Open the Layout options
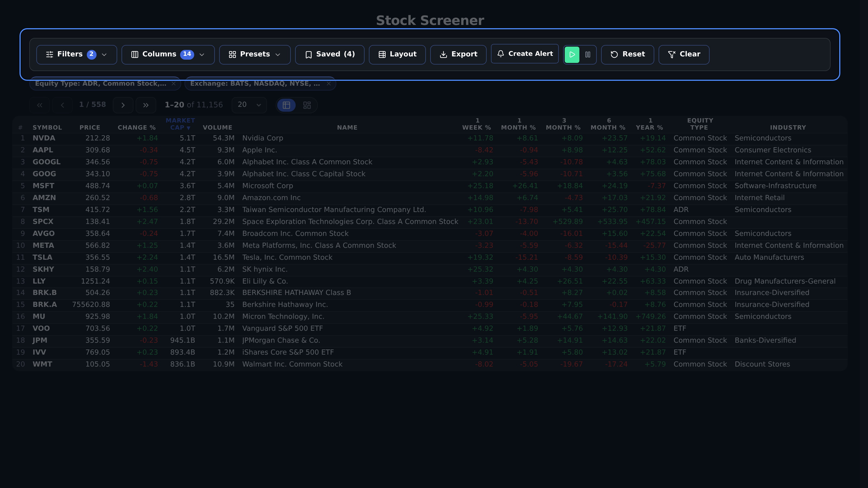 397,54
